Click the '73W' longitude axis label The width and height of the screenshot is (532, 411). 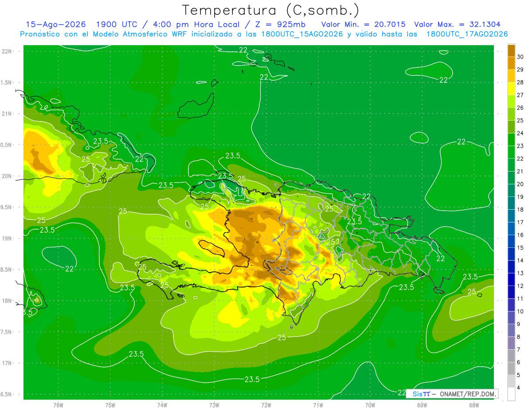[214, 405]
